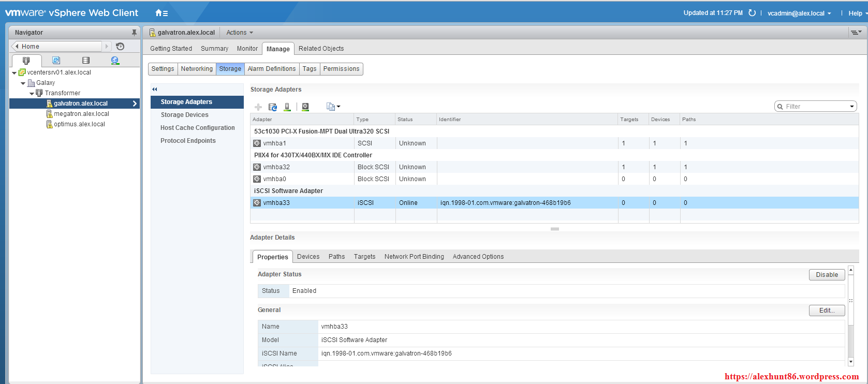This screenshot has height=384, width=868.
Task: Switch to Hosts and Clusters inventory tab
Action: pos(26,61)
